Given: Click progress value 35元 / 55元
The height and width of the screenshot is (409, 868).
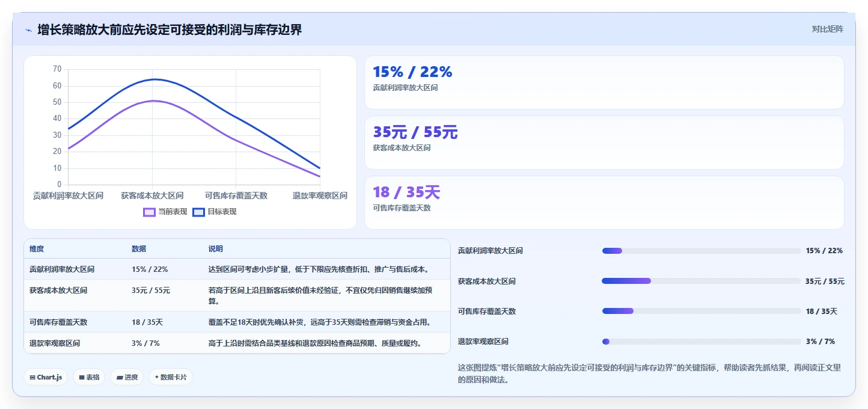Looking at the screenshot, I should pyautogui.click(x=825, y=281).
